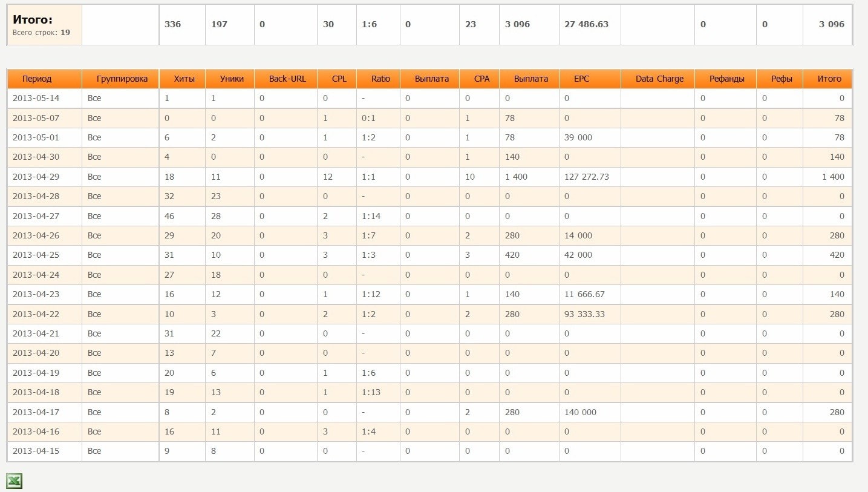Select the EPC value 11 666.67
This screenshot has width=868, height=492.
click(584, 294)
